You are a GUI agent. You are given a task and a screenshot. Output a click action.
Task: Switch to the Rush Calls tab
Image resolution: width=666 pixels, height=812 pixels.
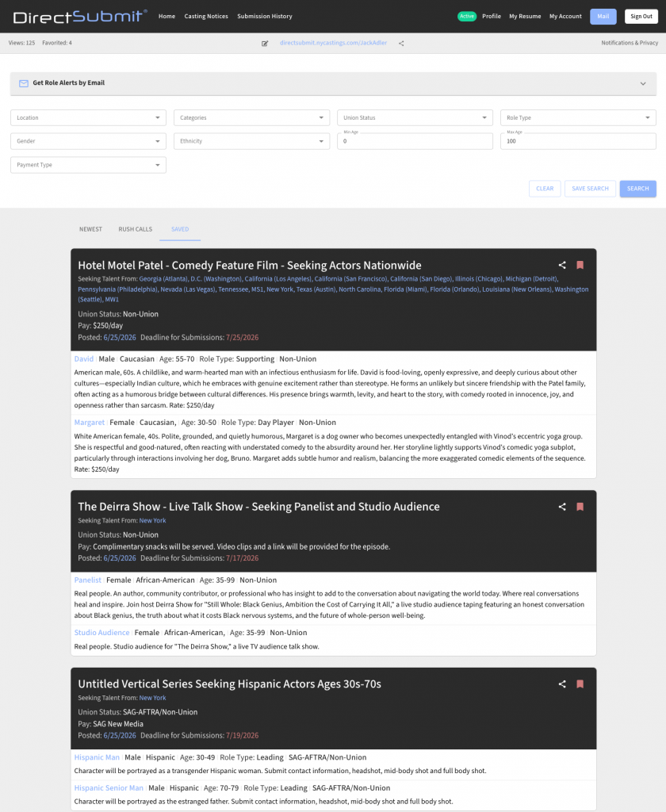[x=135, y=229]
